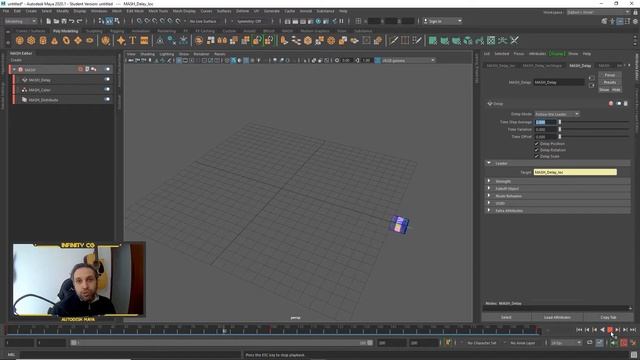Select the Multi-Cut tool on the shelf
Image resolution: width=640 pixels, height=360 pixels.
393,40
